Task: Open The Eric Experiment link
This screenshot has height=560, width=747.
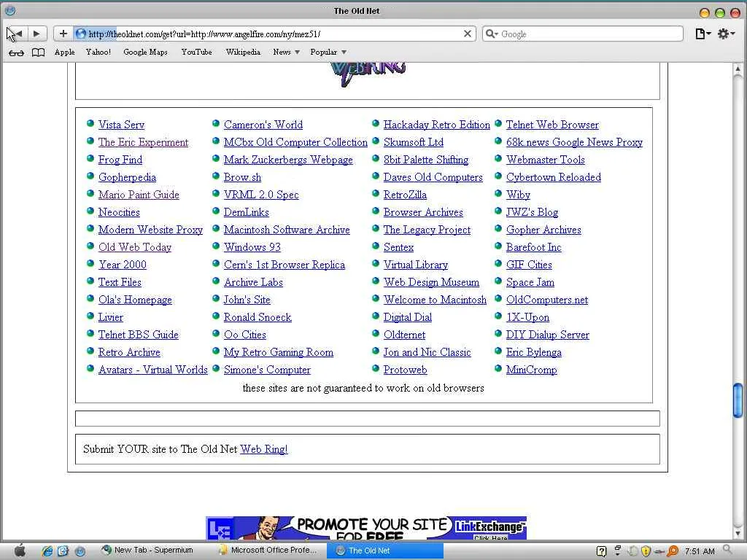Action: [x=144, y=142]
